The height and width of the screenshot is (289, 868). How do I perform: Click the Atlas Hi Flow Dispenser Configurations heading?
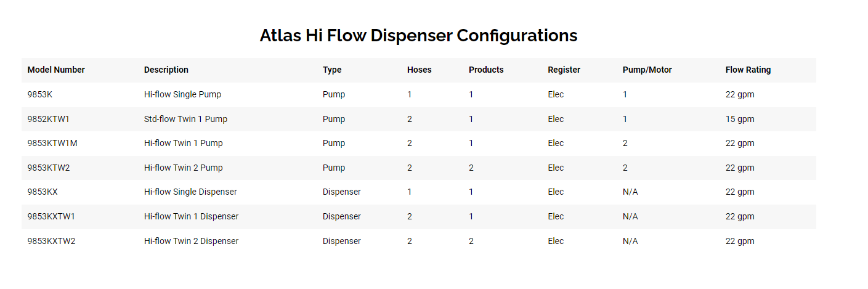pyautogui.click(x=418, y=35)
